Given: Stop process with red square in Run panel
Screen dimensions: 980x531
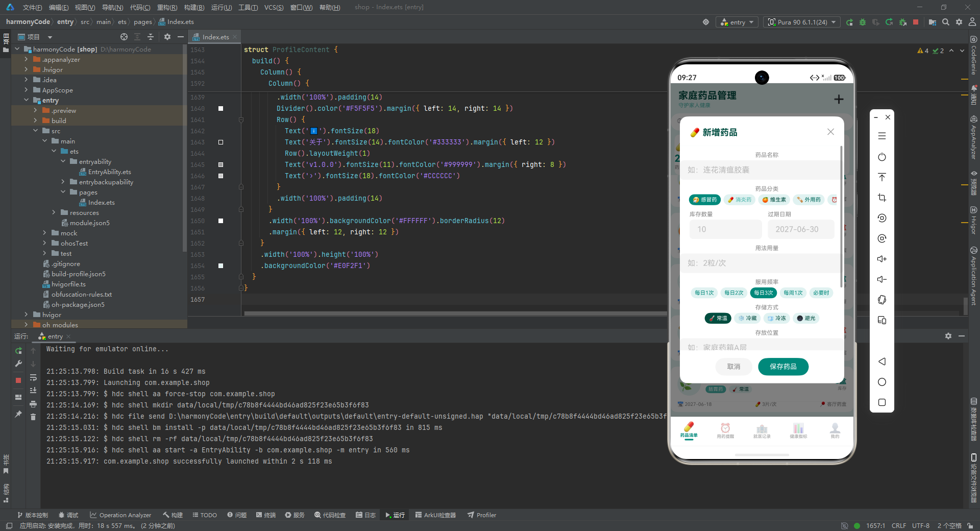Looking at the screenshot, I should coord(18,380).
